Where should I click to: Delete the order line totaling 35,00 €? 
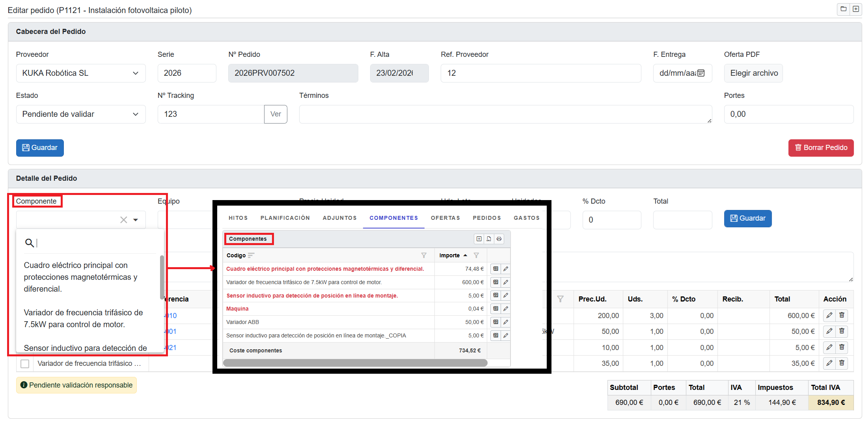[x=842, y=363]
